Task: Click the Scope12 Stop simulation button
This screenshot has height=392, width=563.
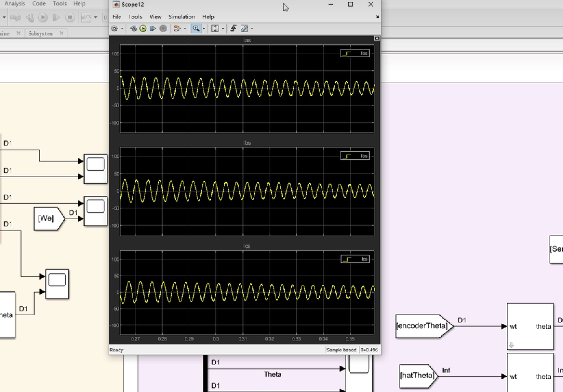Action: 163,29
